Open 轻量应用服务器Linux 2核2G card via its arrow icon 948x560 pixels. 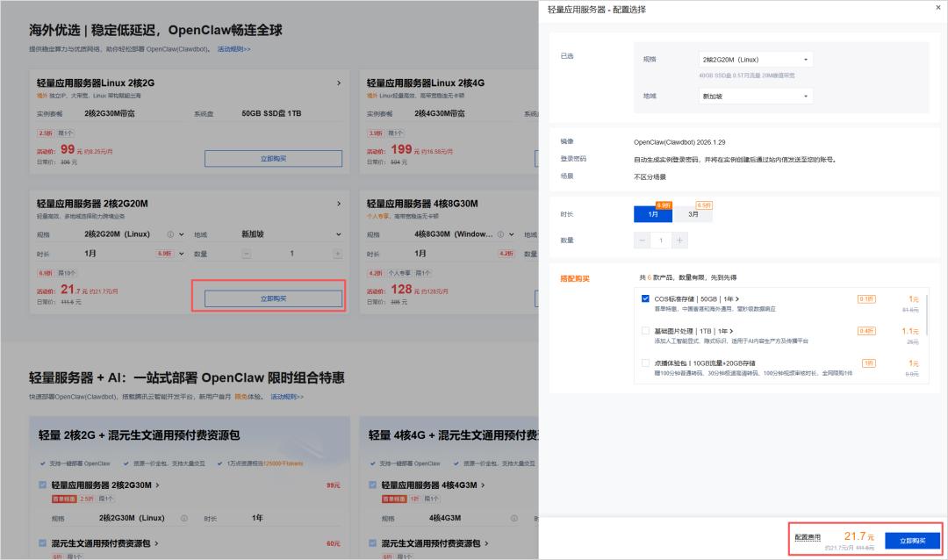(339, 82)
